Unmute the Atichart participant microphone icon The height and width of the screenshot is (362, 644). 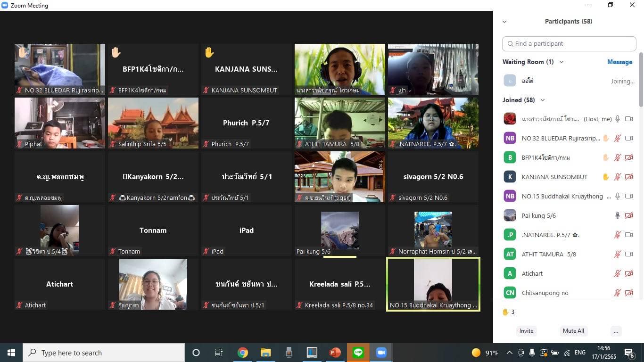pos(618,273)
